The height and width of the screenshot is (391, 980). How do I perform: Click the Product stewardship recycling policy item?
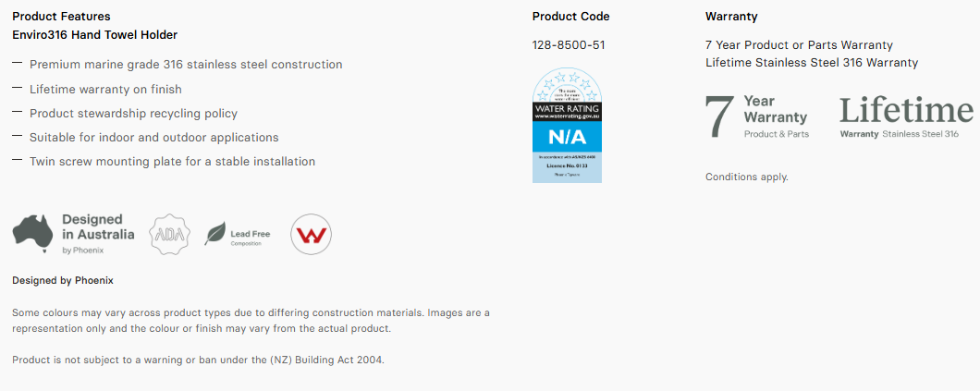pos(133,114)
